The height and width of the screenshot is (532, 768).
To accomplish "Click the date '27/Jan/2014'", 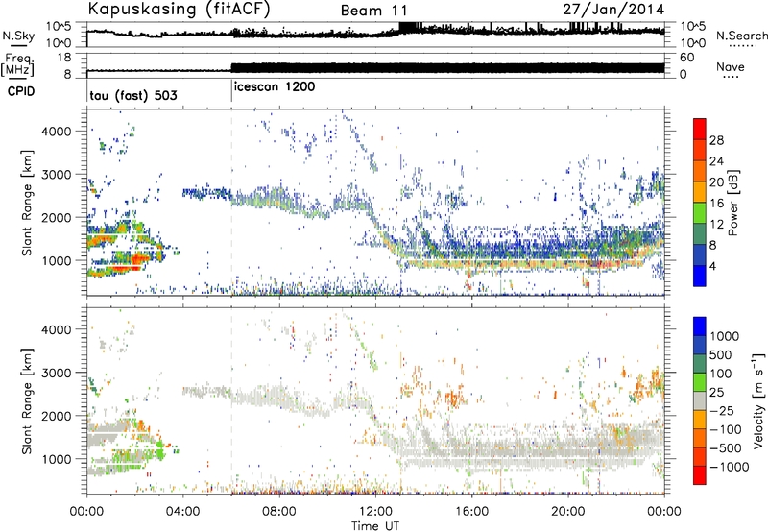I will coord(613,10).
